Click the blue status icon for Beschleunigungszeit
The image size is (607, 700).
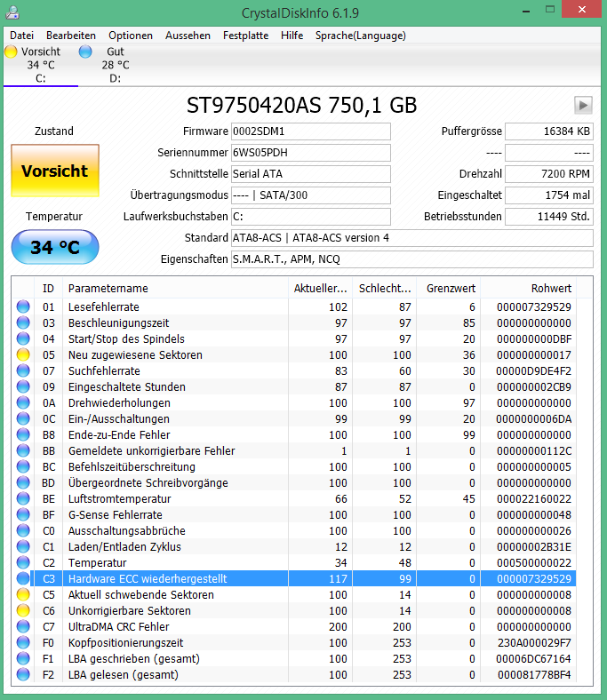click(23, 322)
